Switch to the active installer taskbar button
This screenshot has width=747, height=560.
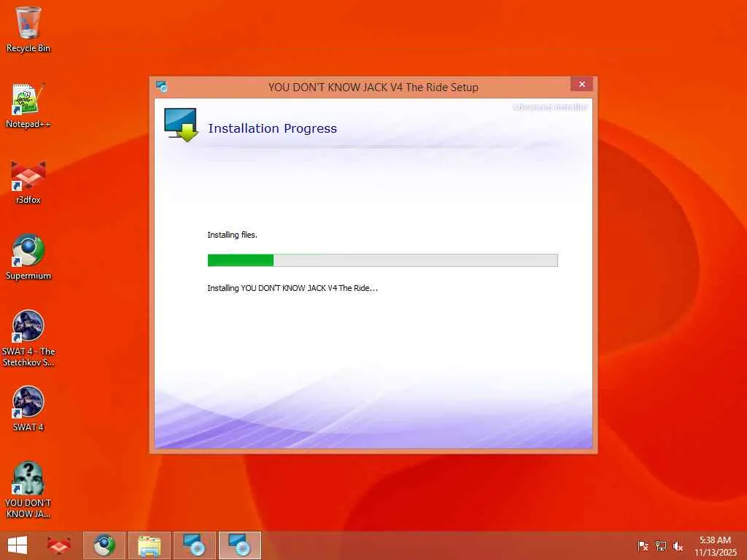(x=239, y=545)
